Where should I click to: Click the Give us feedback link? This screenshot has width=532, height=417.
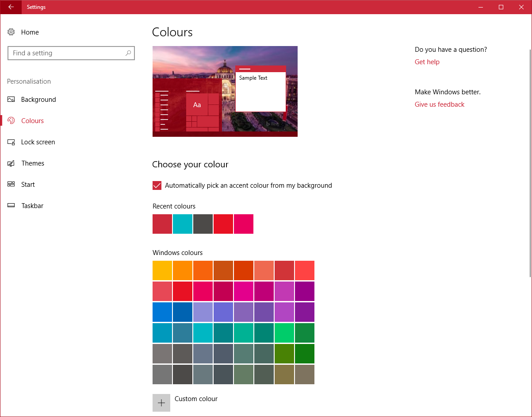pyautogui.click(x=440, y=104)
